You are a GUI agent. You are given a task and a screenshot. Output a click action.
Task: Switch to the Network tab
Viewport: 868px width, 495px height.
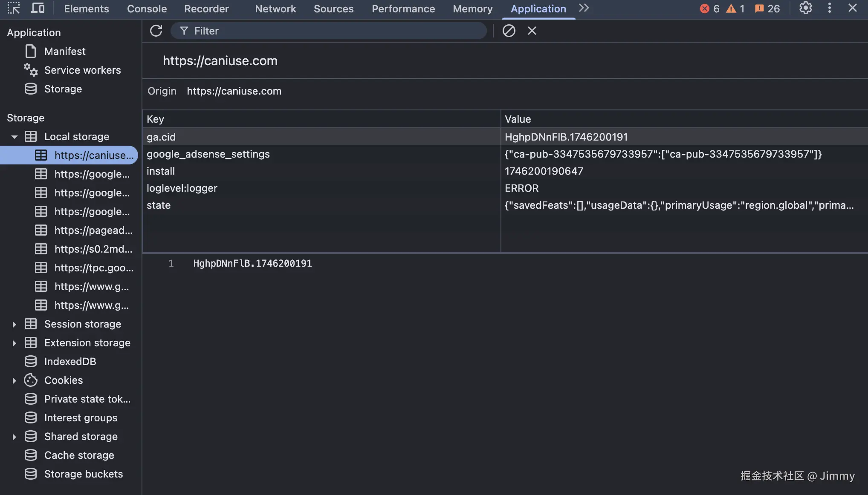click(x=275, y=9)
